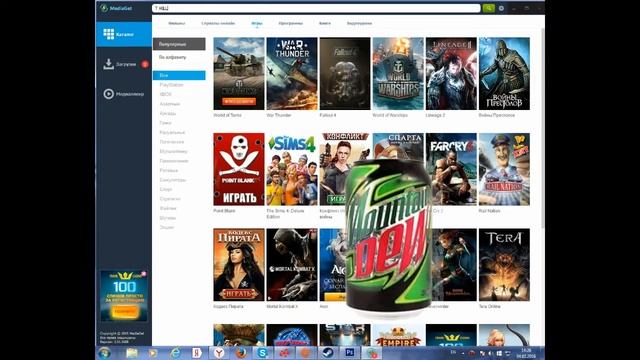Switch to the Книги tab
This screenshot has height=360, width=640.
(325, 23)
